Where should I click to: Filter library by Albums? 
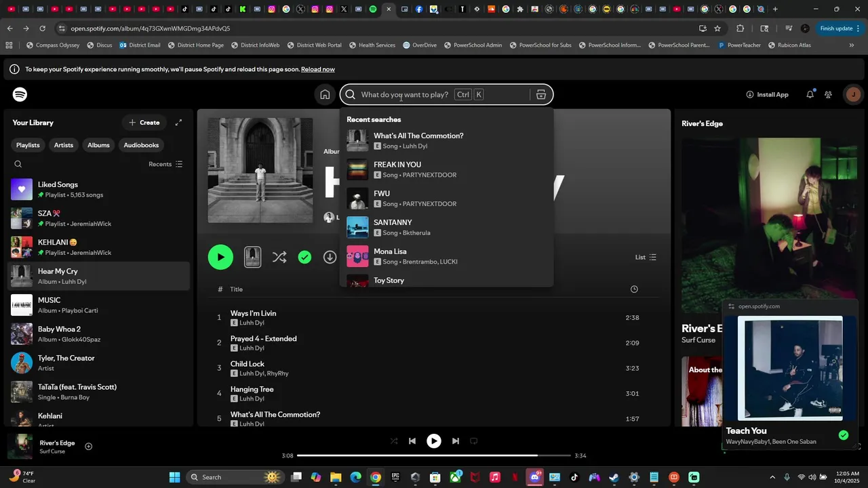click(x=98, y=145)
